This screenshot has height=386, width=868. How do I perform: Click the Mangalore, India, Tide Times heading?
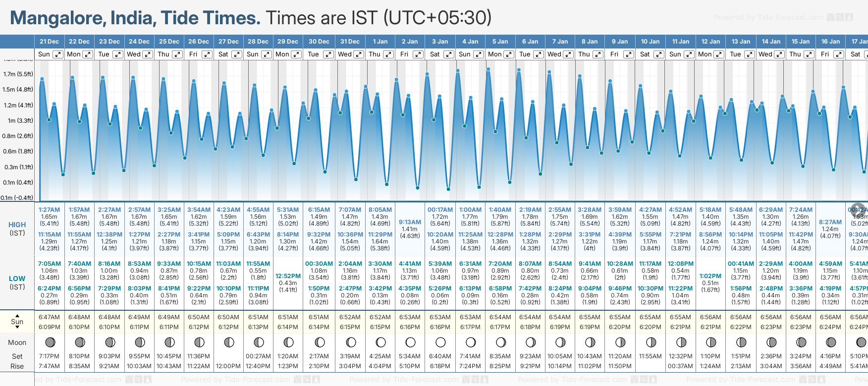tap(135, 18)
